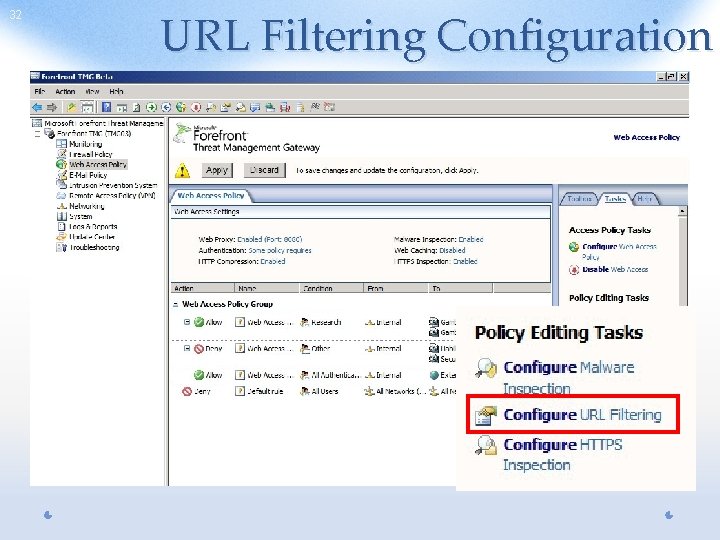Screen dimensions: 720x540
Task: Click the From column header
Action: (x=396, y=288)
